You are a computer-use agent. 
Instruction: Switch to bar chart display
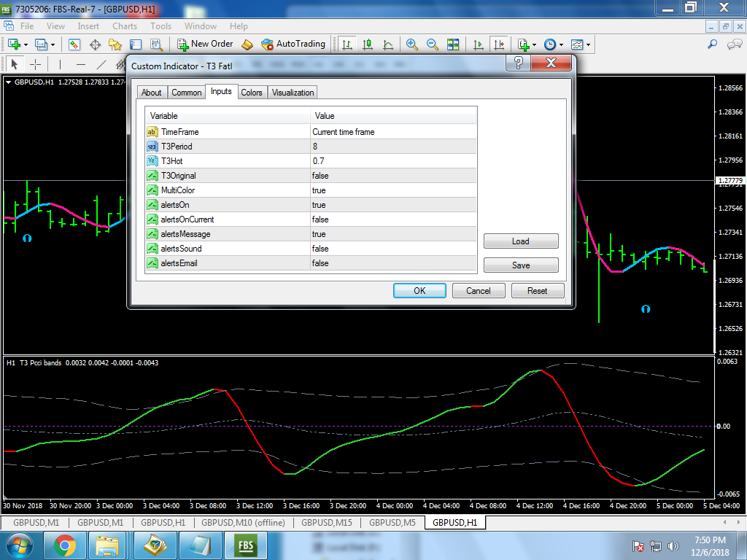(347, 44)
